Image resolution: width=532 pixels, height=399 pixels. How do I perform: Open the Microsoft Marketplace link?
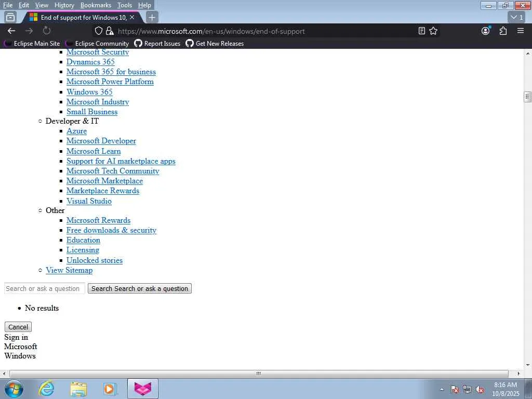coord(105,181)
